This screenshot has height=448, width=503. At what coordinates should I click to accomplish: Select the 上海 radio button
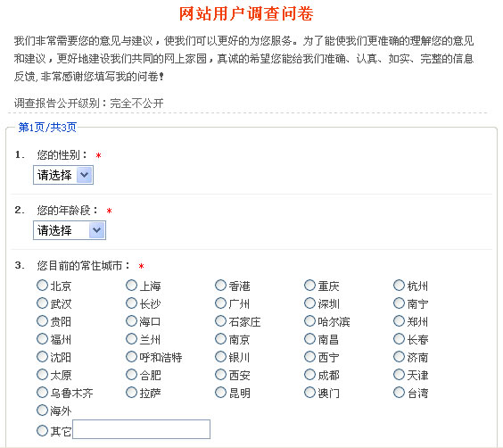[131, 286]
